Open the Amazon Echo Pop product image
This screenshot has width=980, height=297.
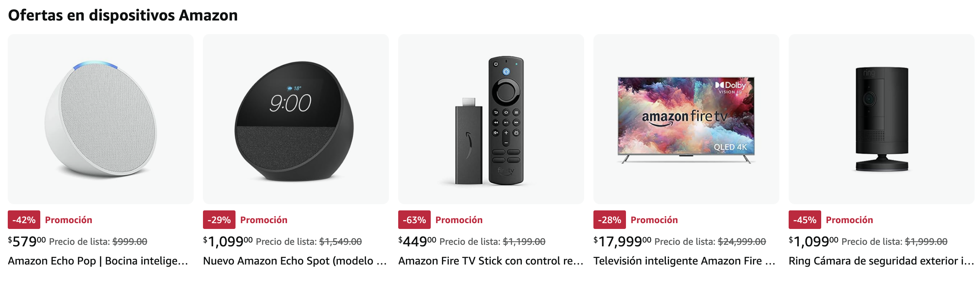point(101,119)
